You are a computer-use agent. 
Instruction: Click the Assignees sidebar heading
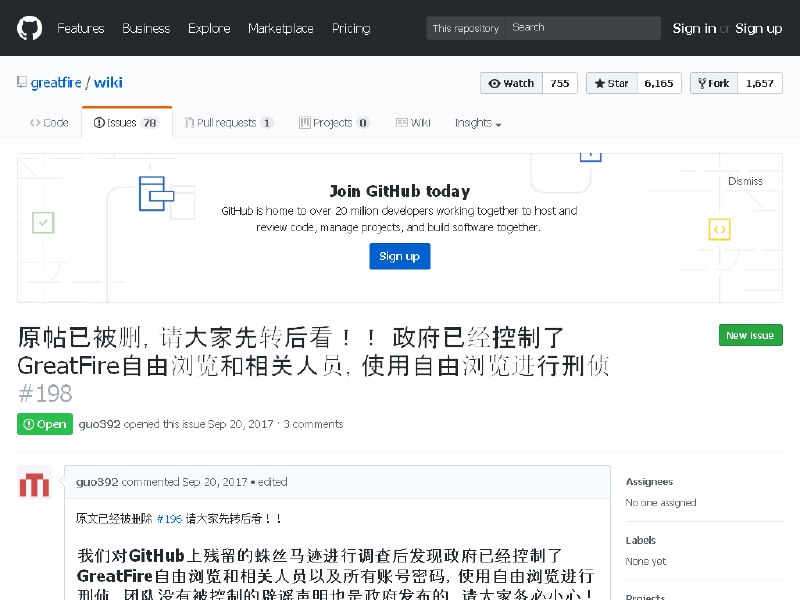coord(649,482)
